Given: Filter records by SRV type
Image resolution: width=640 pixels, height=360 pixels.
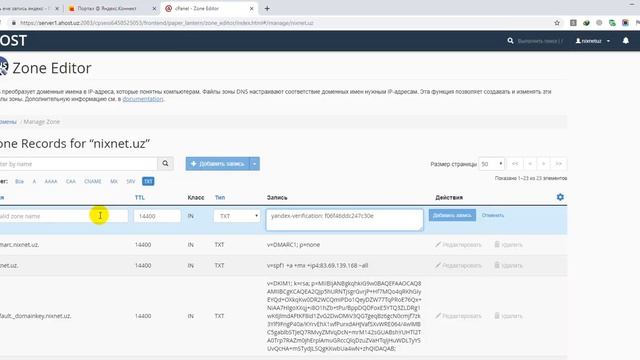Looking at the screenshot, I should [131, 181].
